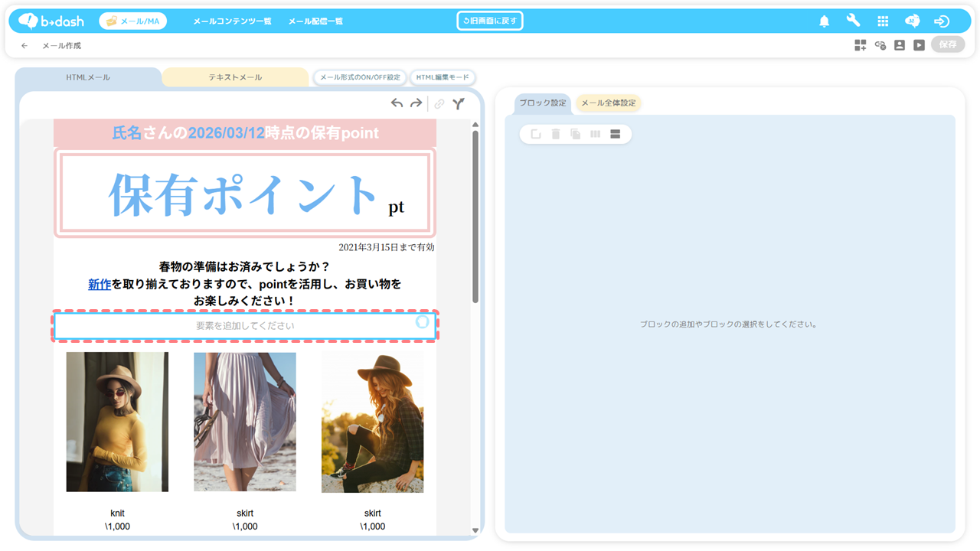Click the branch split icon in editor toolbar
The image size is (980, 551).
point(458,104)
